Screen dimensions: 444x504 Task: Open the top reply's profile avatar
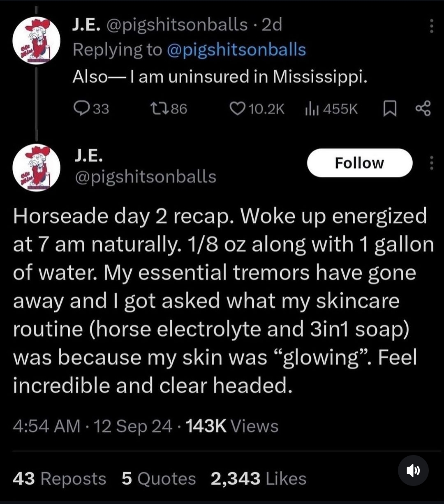37,41
